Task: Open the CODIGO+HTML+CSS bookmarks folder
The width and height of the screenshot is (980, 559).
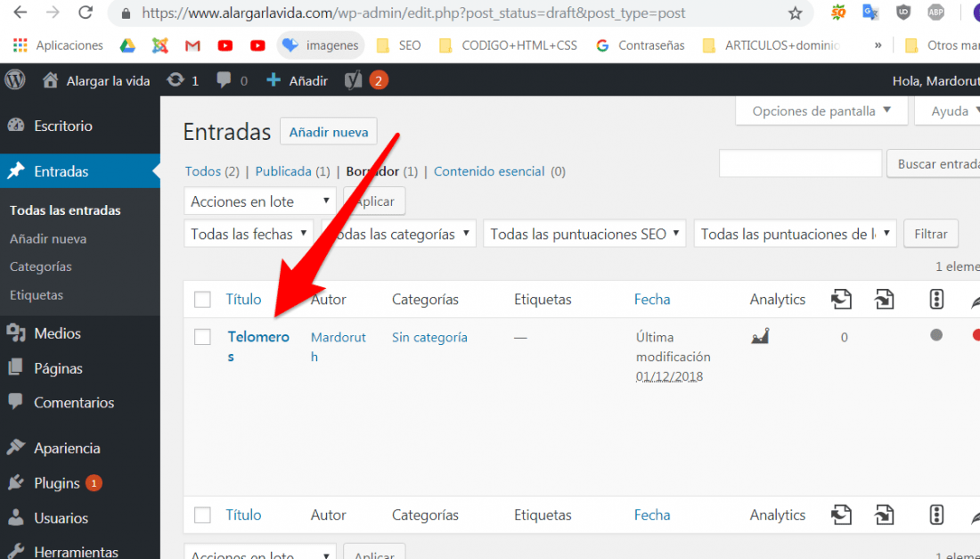Action: [508, 45]
